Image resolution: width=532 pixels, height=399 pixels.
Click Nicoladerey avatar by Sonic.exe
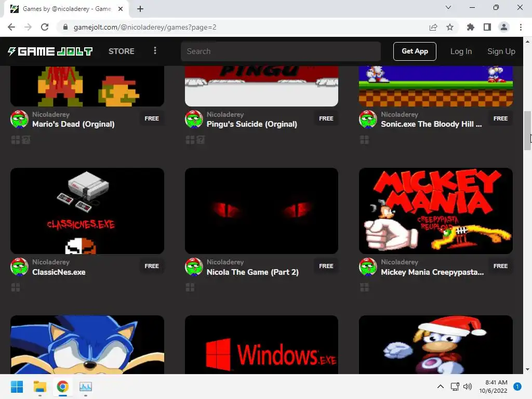coord(368,119)
